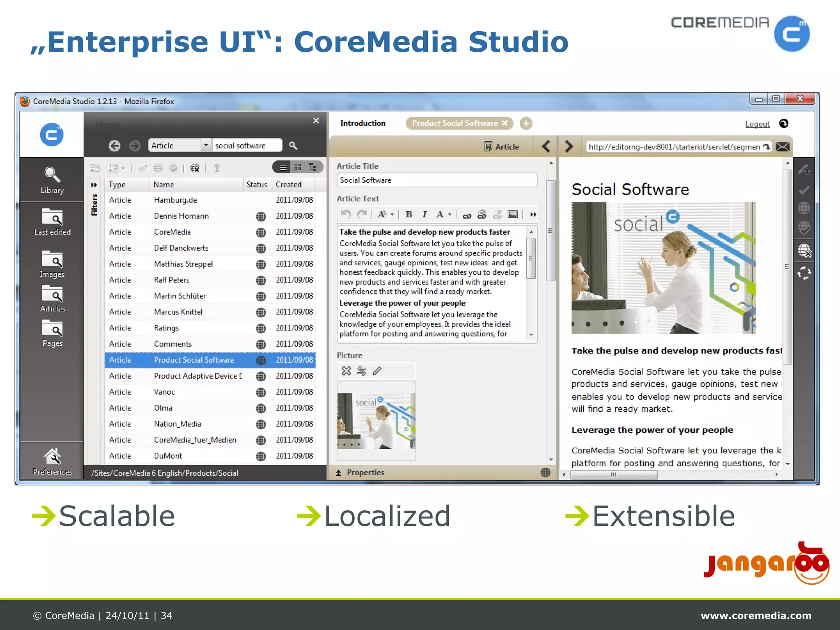Switch to the Introduction tab
Screen dimensions: 840x630
point(363,123)
